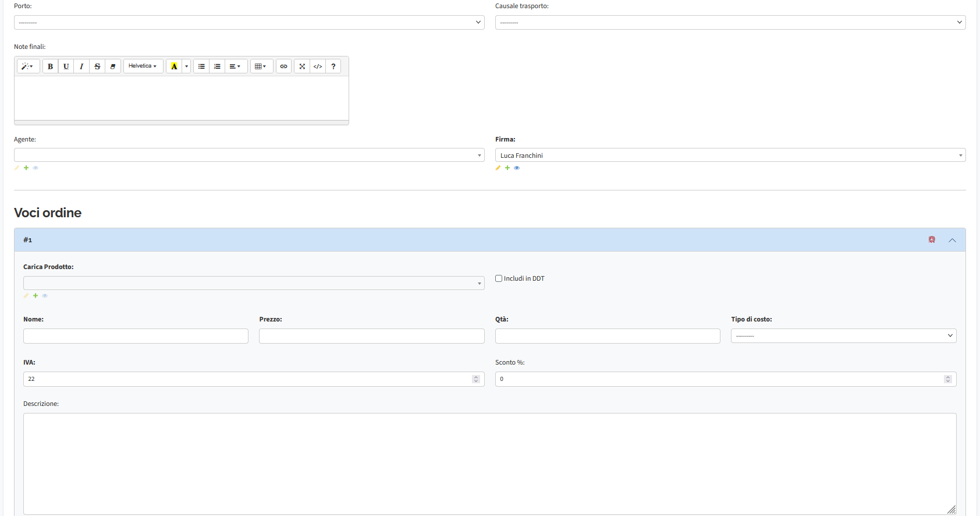Open the text color picker arrow
Image resolution: width=980 pixels, height=516 pixels.
coord(186,66)
